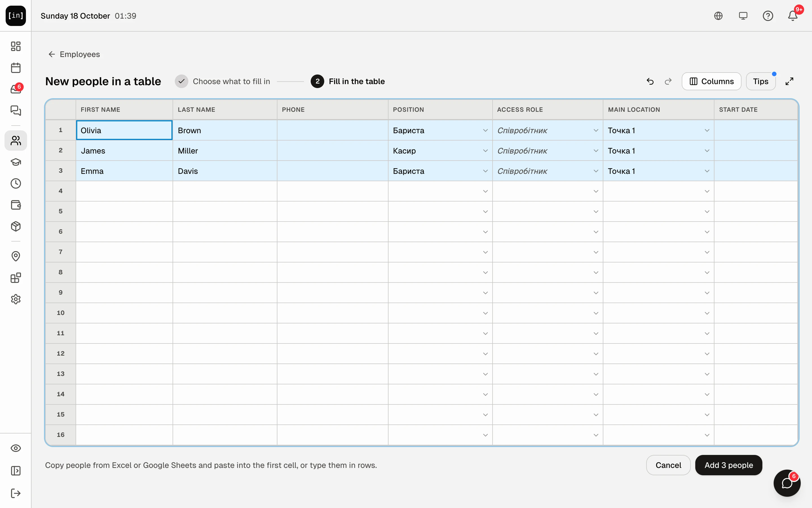Click Add 3 people button
The image size is (812, 508).
coord(729,465)
